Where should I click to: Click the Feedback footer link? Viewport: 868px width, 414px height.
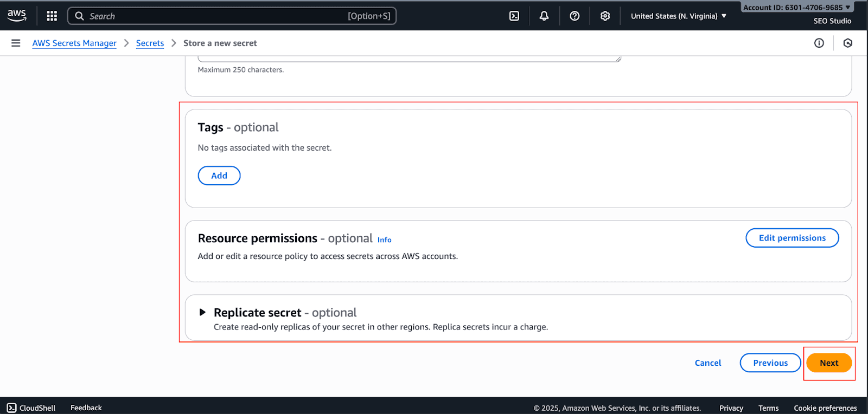click(86, 407)
